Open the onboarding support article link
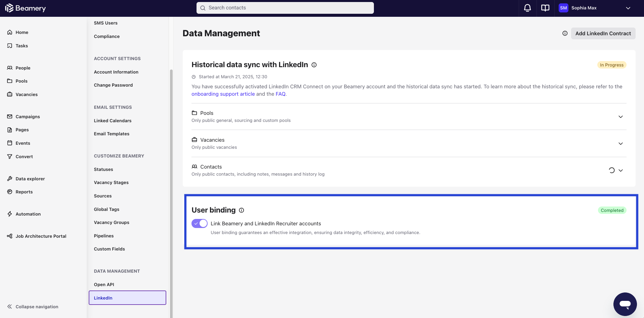The width and height of the screenshot is (644, 318). [223, 94]
